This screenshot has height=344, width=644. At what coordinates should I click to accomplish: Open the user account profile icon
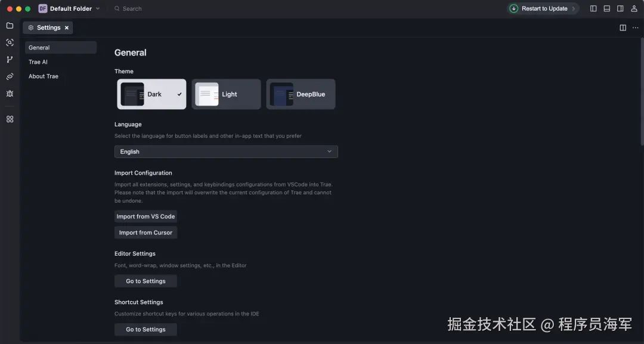tap(634, 8)
